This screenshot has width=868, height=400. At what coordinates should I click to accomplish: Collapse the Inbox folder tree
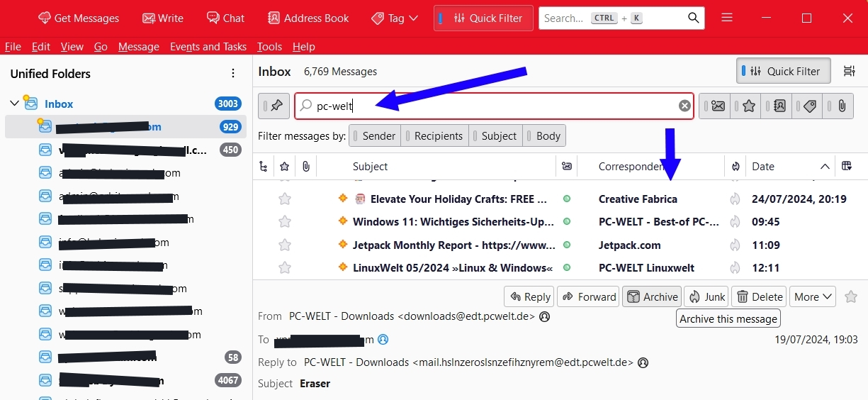[14, 104]
